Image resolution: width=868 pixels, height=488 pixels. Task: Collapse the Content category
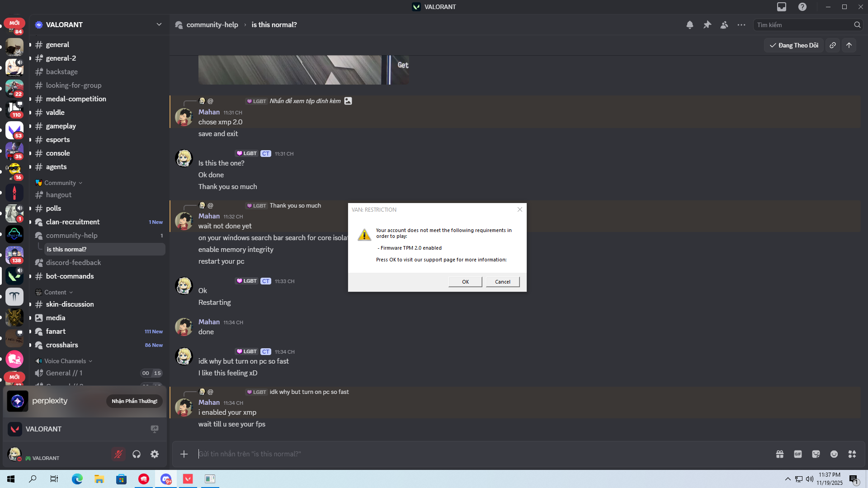(x=55, y=292)
